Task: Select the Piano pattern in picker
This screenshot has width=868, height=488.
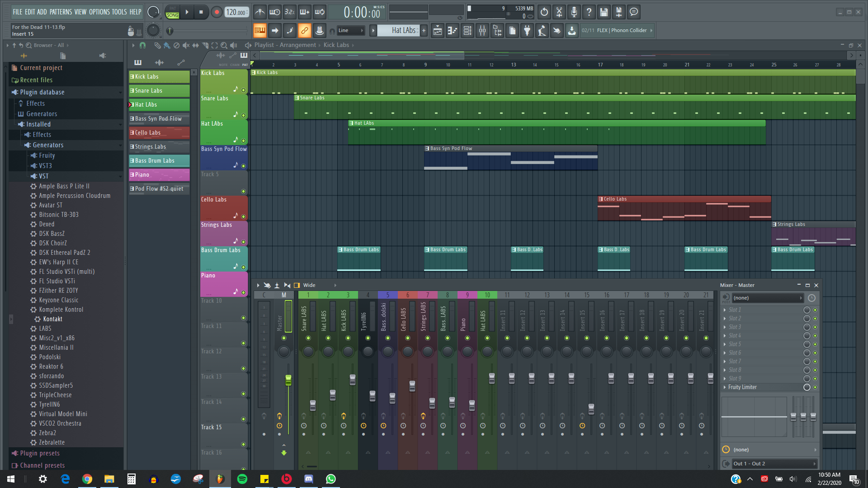Action: tap(159, 175)
